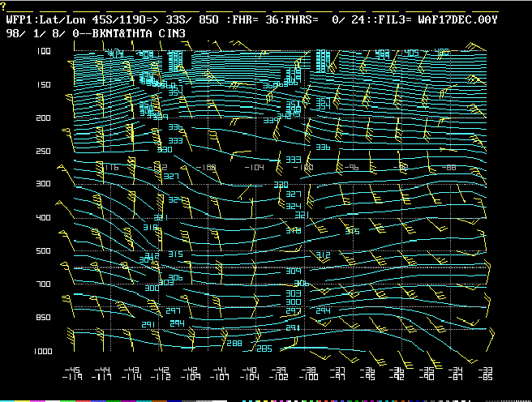Select the WFP1:Lat/Lon header text

click(45, 19)
